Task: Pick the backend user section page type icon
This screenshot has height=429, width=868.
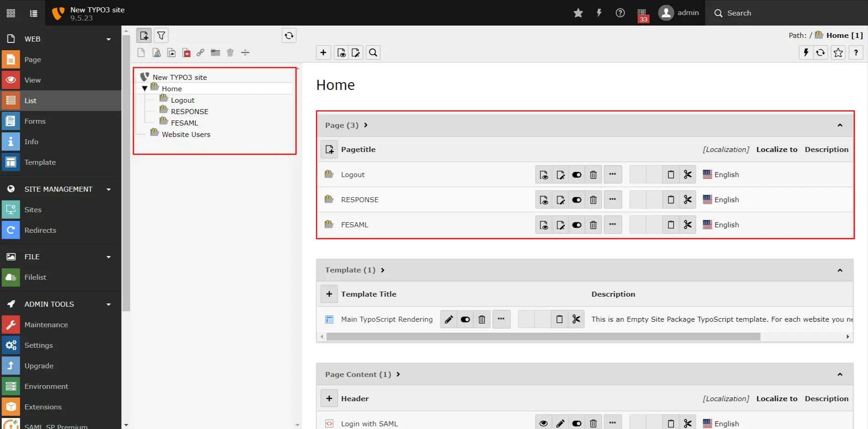Action: 157,53
